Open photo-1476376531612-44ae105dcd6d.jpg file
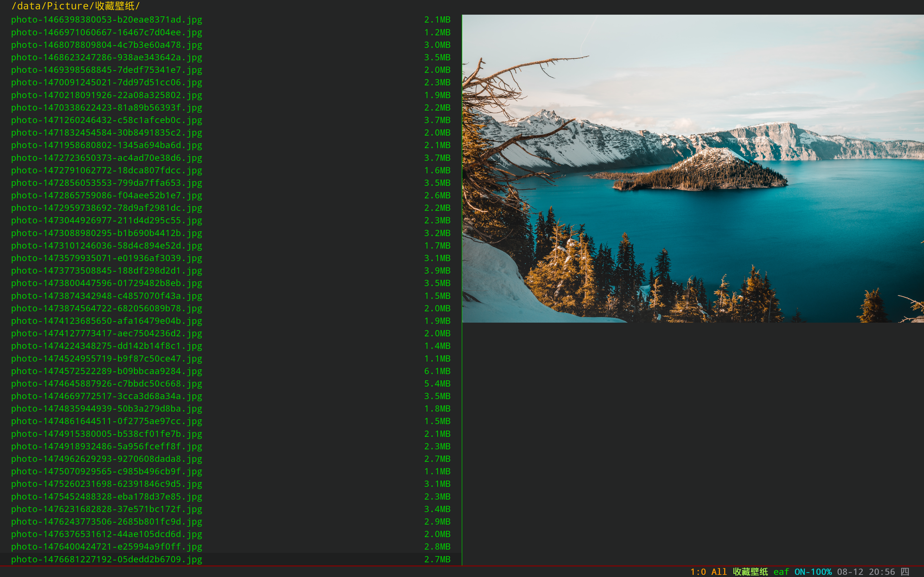Viewport: 924px width, 577px height. (x=107, y=534)
